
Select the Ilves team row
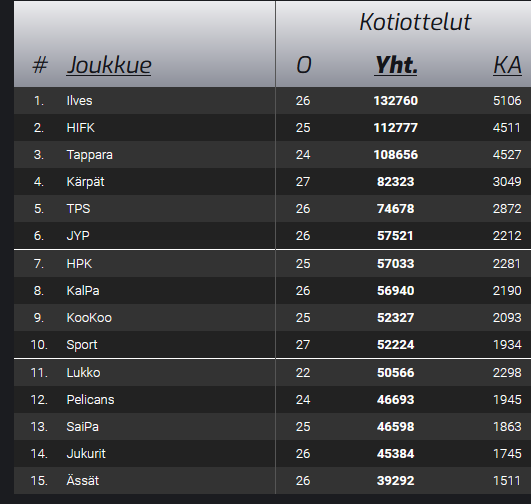(272, 101)
